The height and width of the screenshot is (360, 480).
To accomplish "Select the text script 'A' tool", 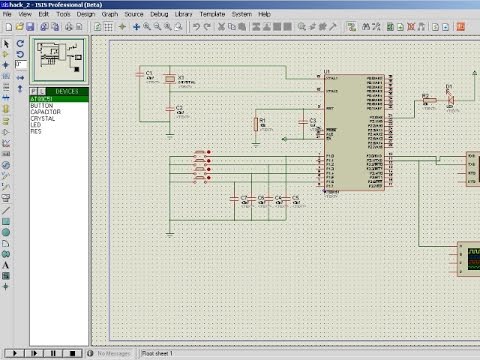I will (x=6, y=265).
